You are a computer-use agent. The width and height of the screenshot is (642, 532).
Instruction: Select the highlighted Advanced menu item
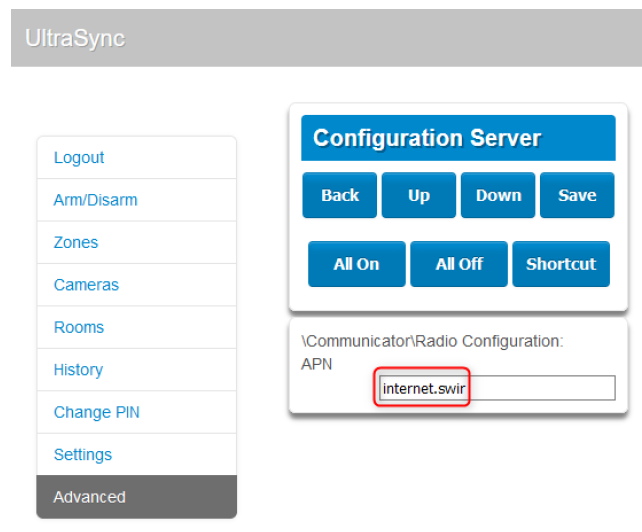(136, 497)
